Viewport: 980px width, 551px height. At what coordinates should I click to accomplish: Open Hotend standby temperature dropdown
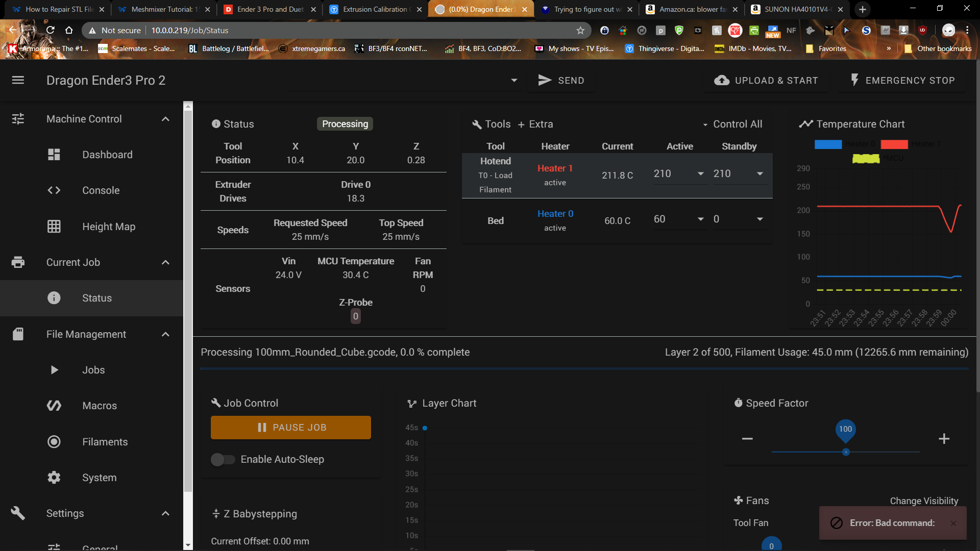pos(759,174)
